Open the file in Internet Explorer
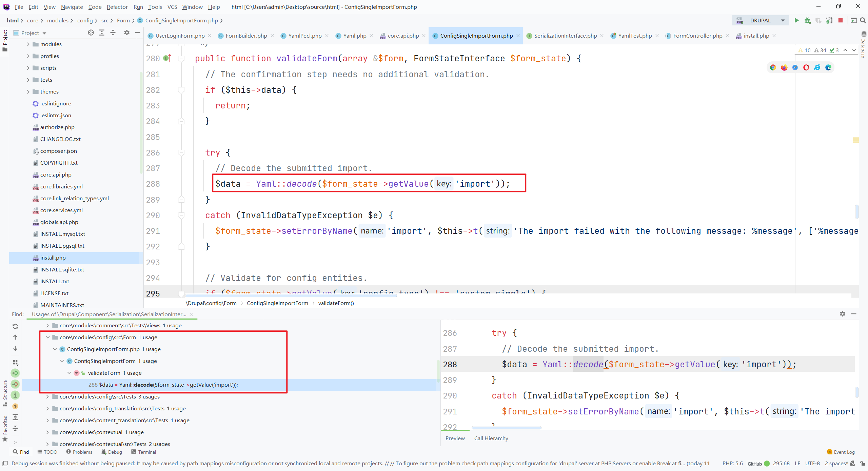Image resolution: width=868 pixels, height=471 pixels. pyautogui.click(x=817, y=67)
